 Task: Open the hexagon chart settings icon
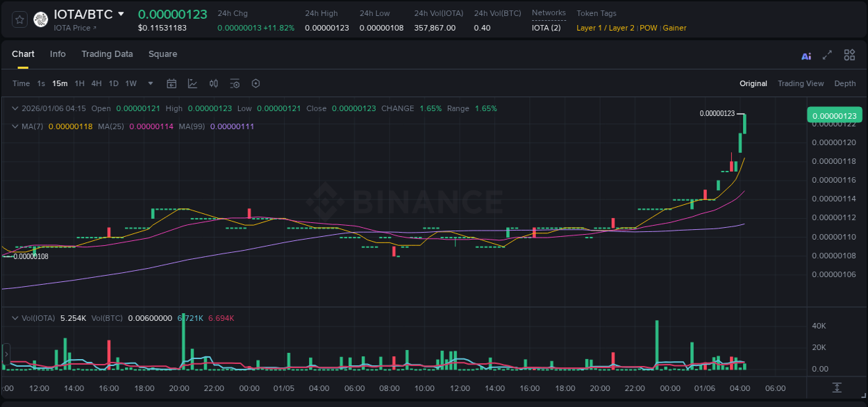[x=256, y=83]
